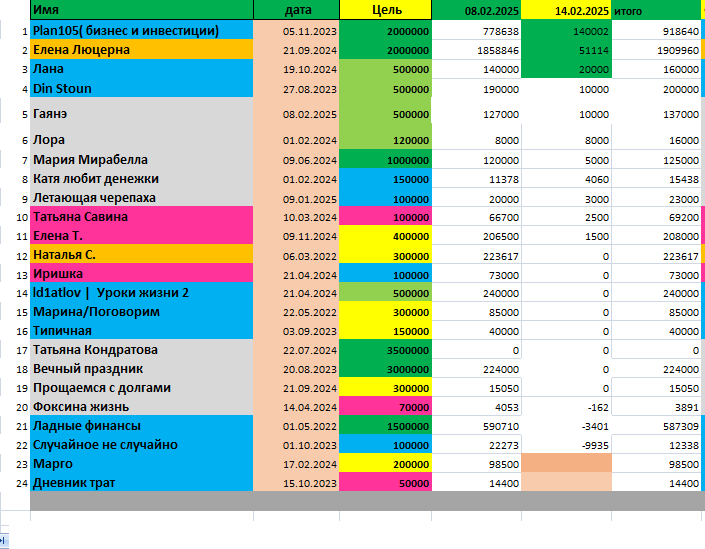Click the value 4060

(567, 179)
